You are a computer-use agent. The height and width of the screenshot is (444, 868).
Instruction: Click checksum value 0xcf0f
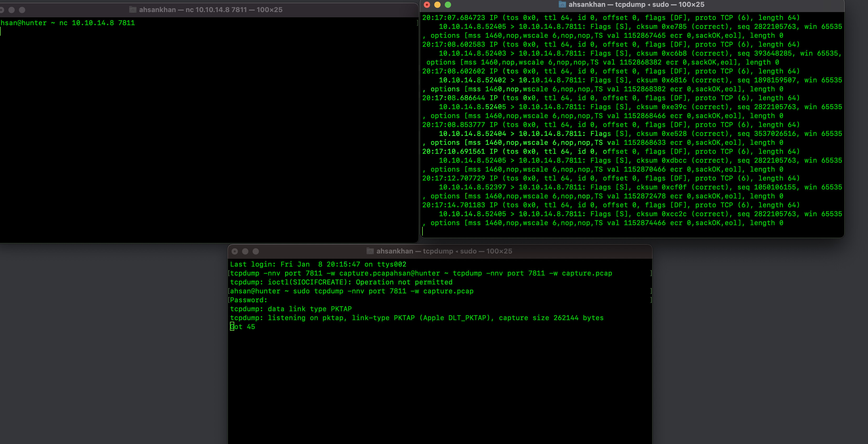(674, 187)
